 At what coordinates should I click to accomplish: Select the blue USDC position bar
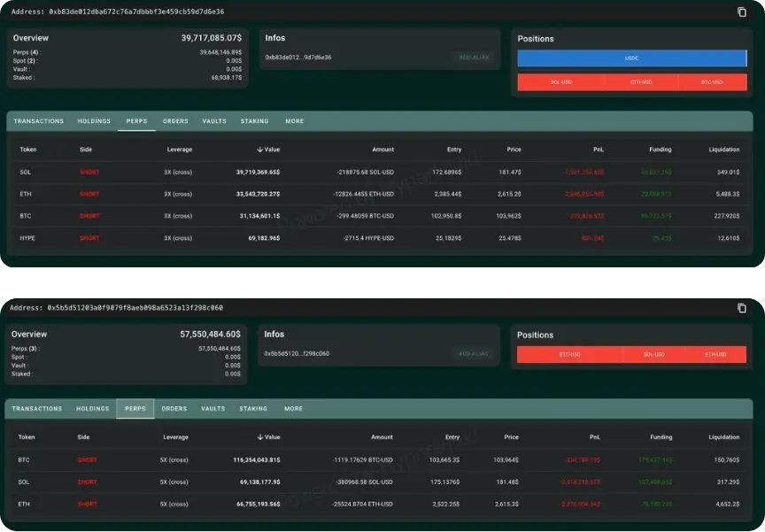tap(631, 58)
